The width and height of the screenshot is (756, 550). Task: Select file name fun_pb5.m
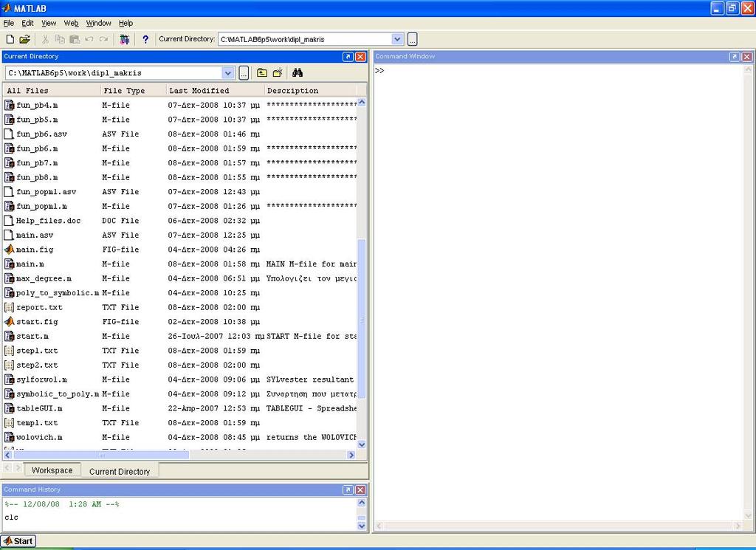pos(37,120)
